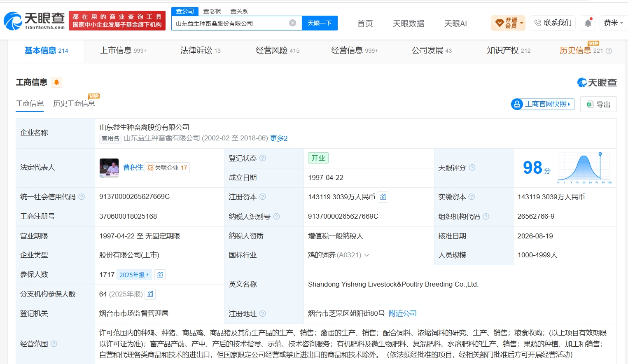Click the help icon beside 历史信息 tab
Viewport: 628px width, 364px height.
(609, 51)
